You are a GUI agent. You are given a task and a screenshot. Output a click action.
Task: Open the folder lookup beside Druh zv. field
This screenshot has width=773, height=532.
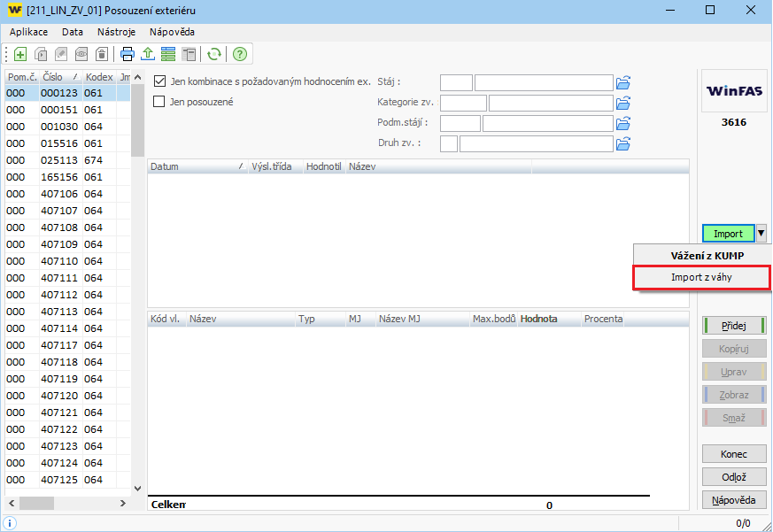point(623,143)
